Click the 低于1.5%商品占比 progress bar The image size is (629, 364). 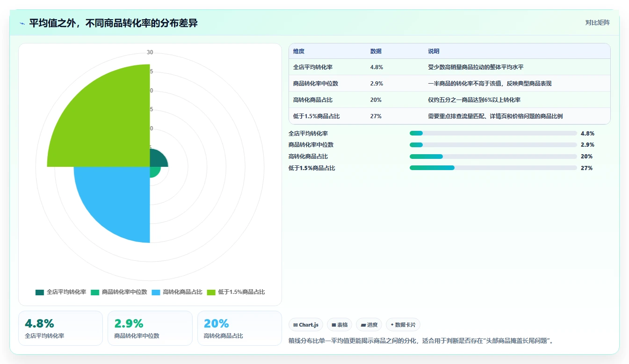click(x=493, y=168)
